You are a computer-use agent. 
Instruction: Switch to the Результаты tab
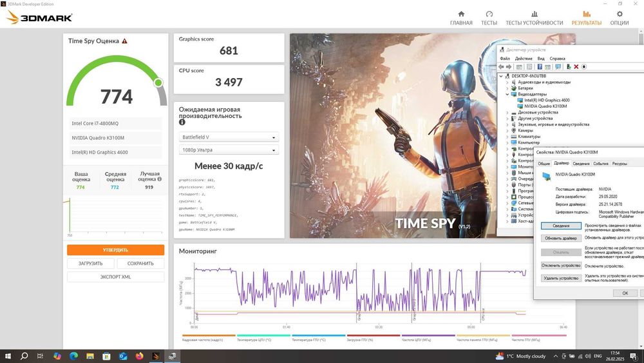click(x=587, y=17)
